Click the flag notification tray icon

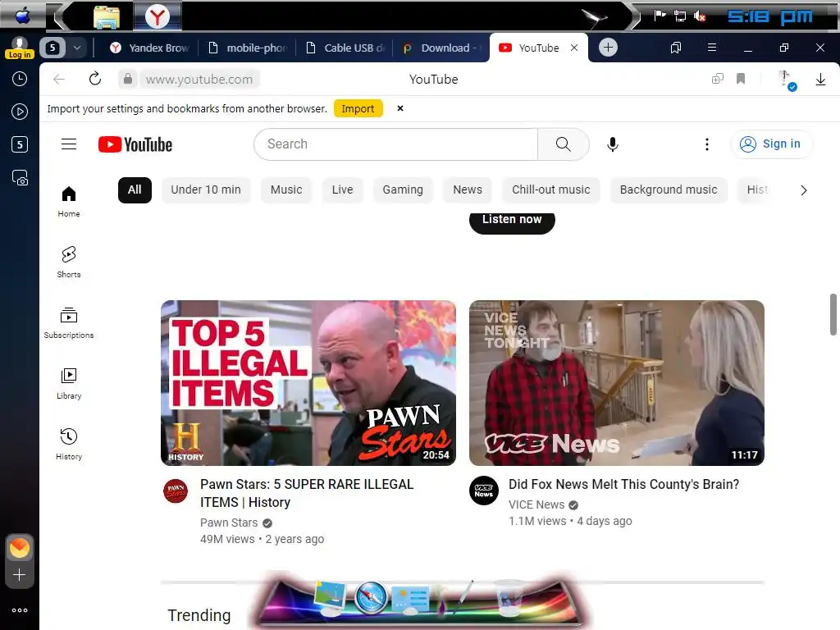(660, 16)
